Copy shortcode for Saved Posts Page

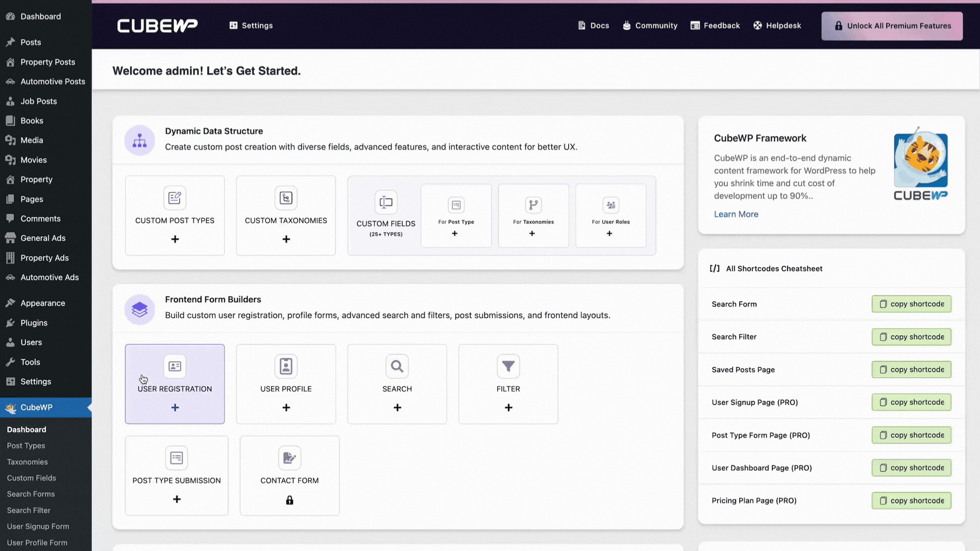click(912, 369)
